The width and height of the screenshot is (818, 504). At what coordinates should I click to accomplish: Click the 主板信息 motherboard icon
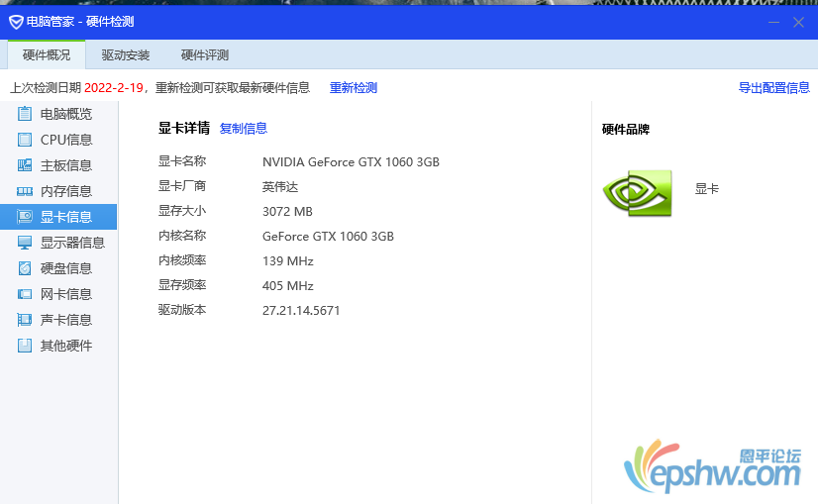(x=25, y=165)
